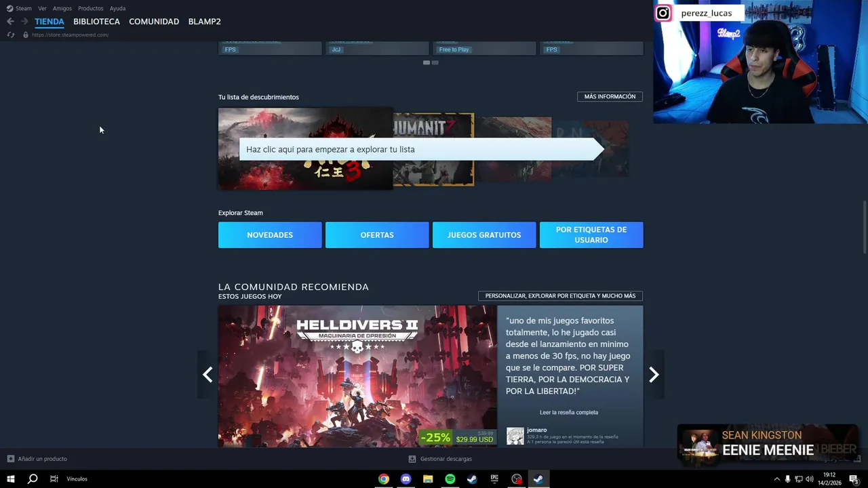Select the first carousel page dot
This screenshot has width=868, height=488.
pos(427,62)
